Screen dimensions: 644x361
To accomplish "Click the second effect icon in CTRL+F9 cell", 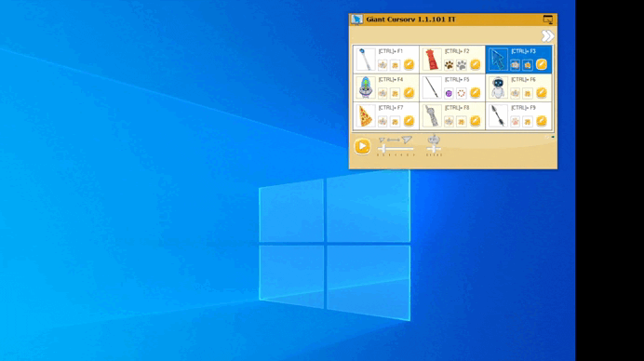I will pos(528,121).
